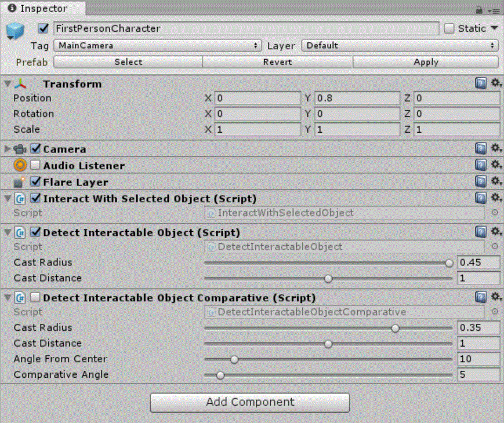Open Camera component gear menu
Viewport: 504px width, 423px height.
pos(496,148)
